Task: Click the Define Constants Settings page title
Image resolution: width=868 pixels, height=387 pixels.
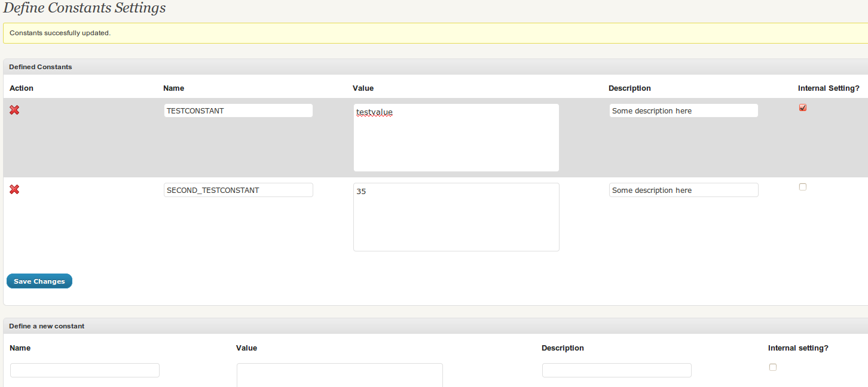Action: pyautogui.click(x=84, y=8)
